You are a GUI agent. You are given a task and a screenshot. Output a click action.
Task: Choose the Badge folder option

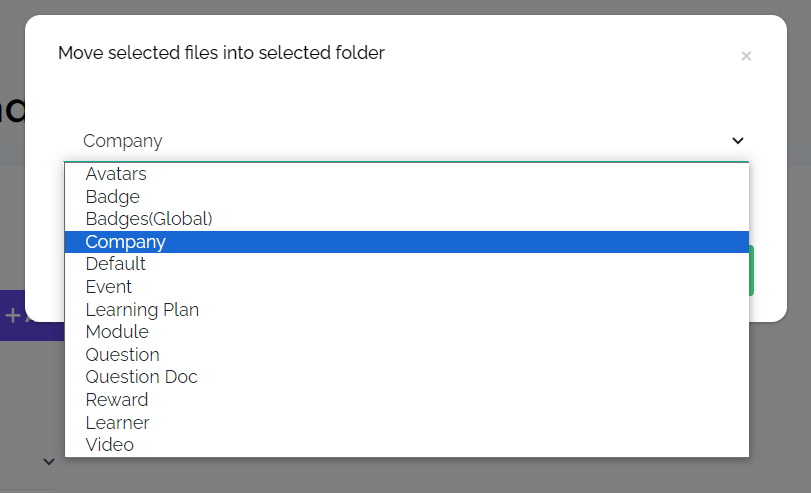tap(113, 197)
